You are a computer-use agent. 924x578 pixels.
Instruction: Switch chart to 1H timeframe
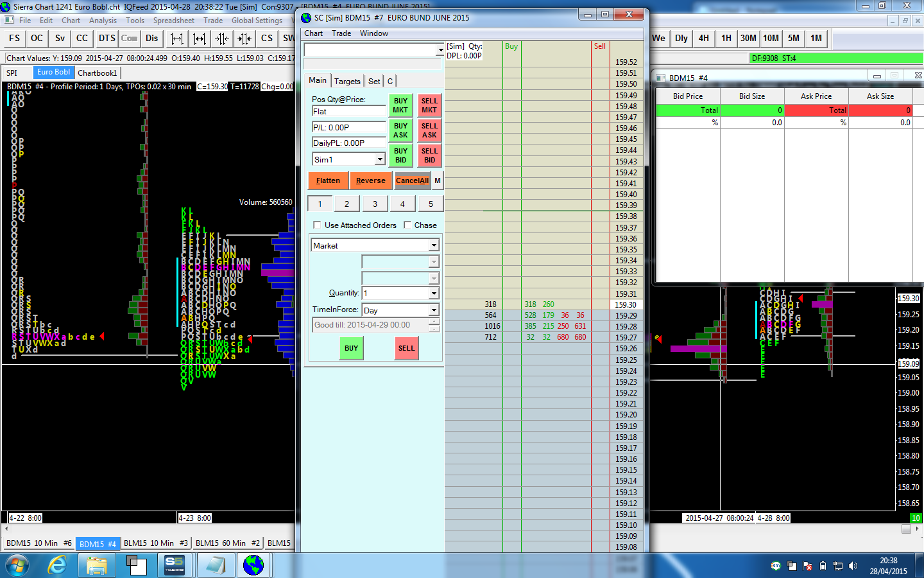click(726, 39)
